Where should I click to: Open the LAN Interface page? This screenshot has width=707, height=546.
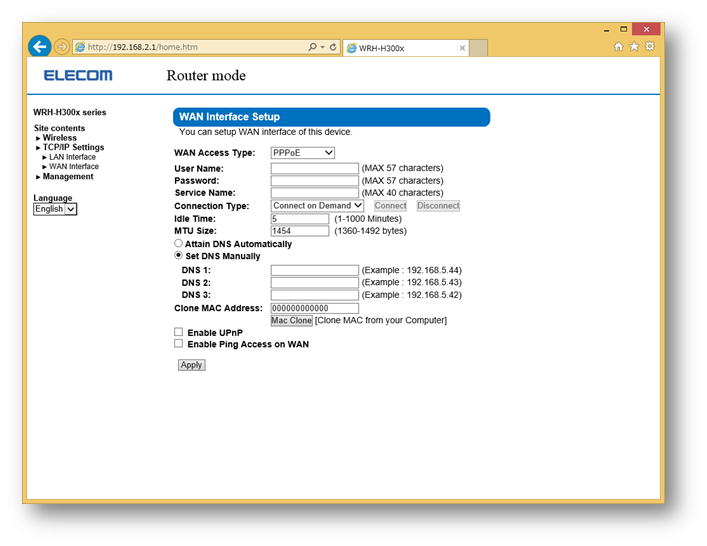[72, 157]
